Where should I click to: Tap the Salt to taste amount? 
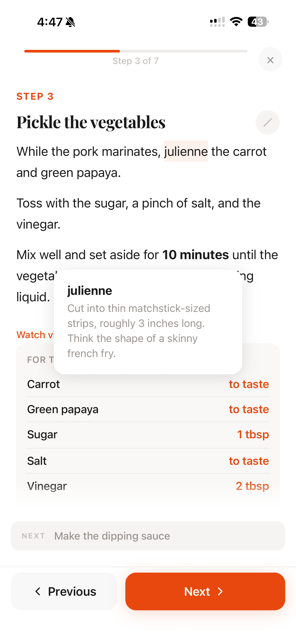(249, 461)
